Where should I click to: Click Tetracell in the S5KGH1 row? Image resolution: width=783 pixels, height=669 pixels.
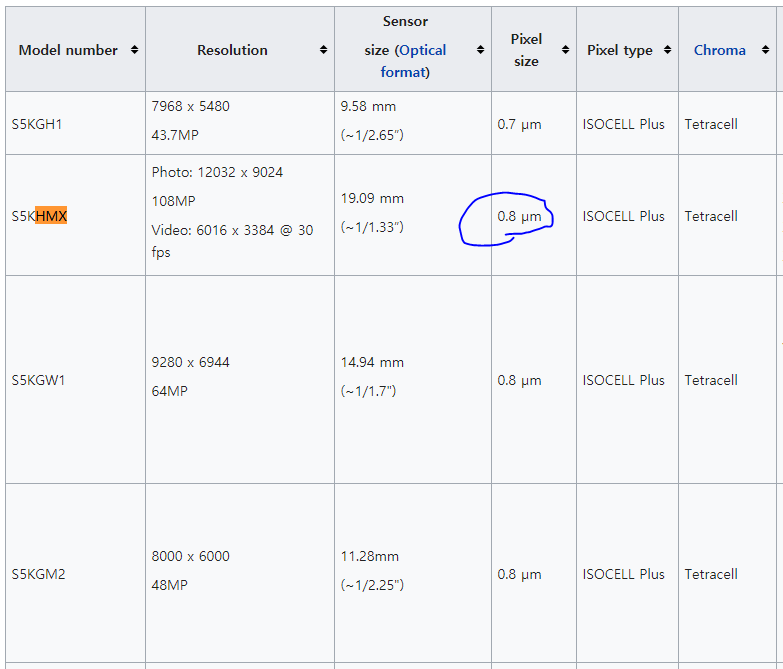pos(711,124)
